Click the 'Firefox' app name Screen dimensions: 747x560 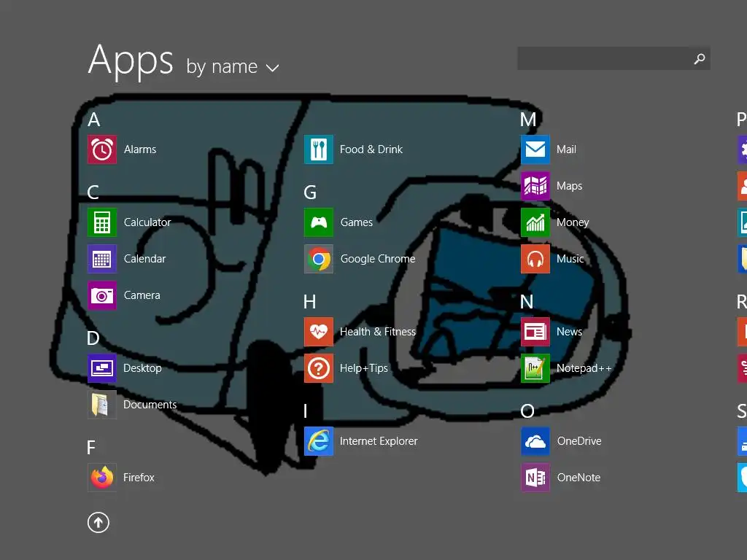[139, 478]
